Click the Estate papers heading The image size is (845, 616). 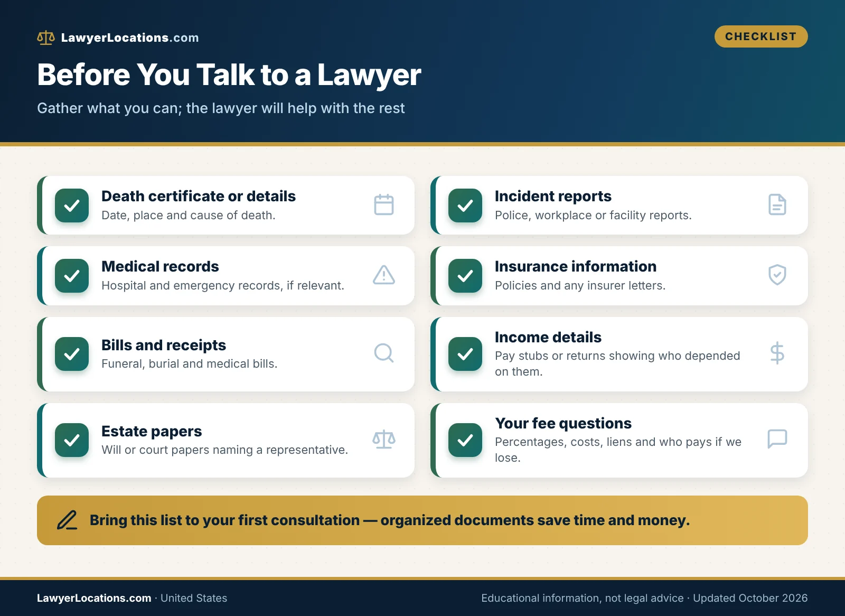(152, 432)
